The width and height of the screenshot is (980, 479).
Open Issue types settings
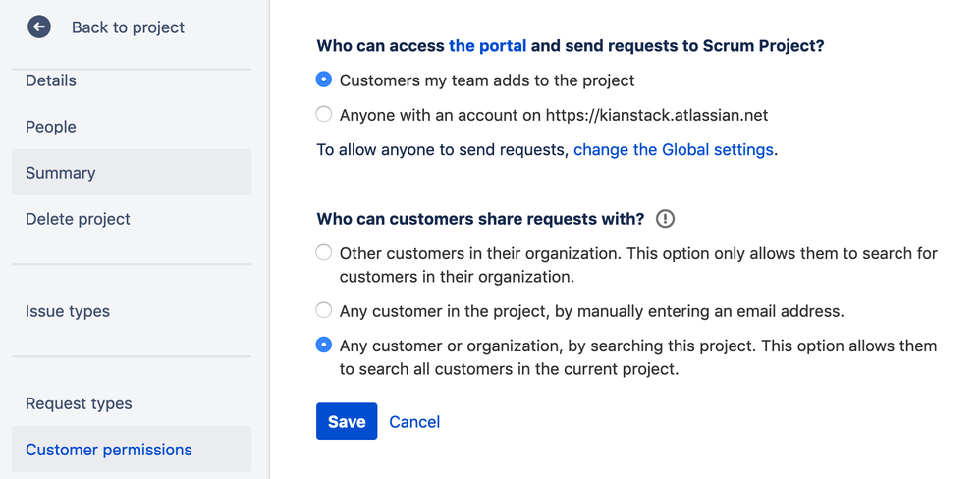click(68, 311)
